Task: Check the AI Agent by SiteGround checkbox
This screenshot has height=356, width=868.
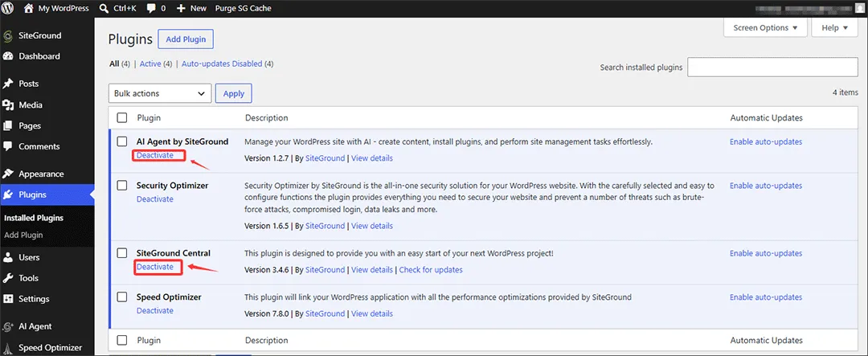Action: coord(122,141)
